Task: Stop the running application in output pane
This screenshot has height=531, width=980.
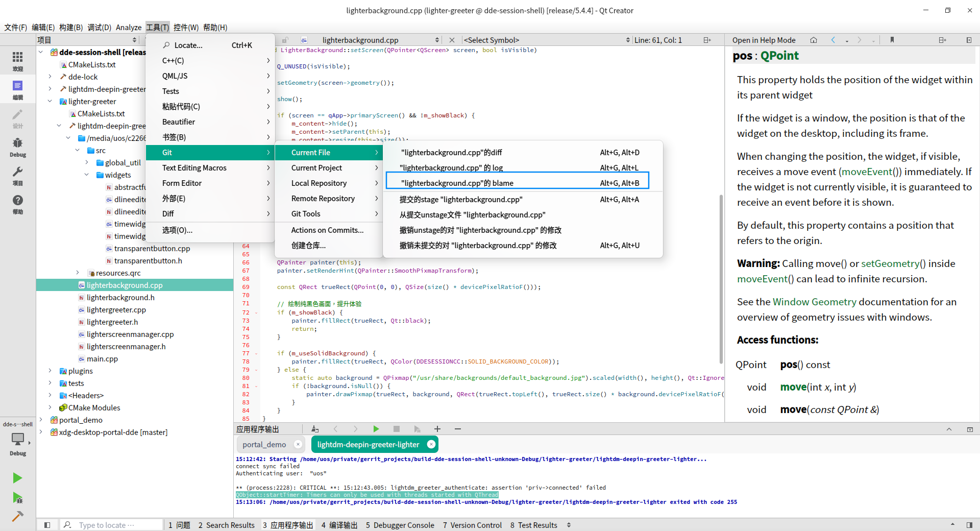Action: [x=396, y=429]
